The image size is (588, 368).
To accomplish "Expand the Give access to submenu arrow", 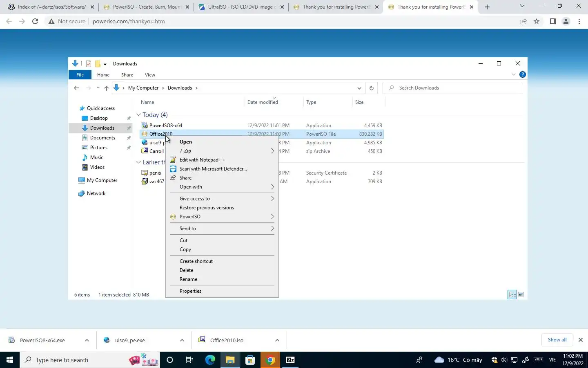I will pyautogui.click(x=272, y=199).
